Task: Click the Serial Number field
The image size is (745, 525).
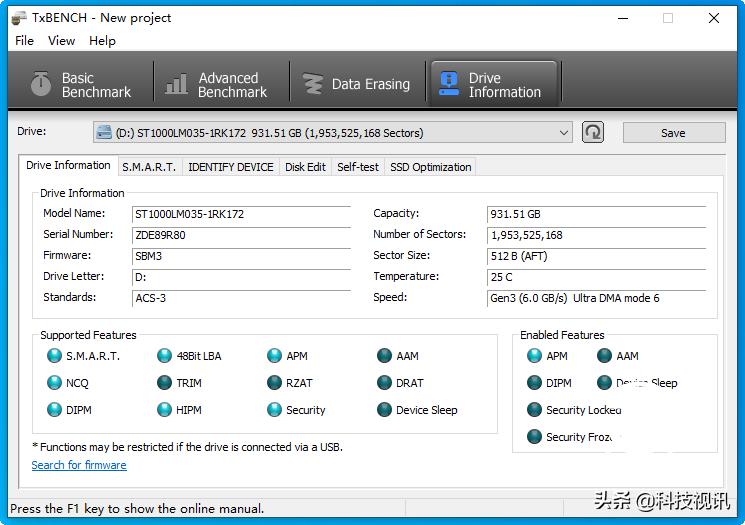Action: point(240,235)
